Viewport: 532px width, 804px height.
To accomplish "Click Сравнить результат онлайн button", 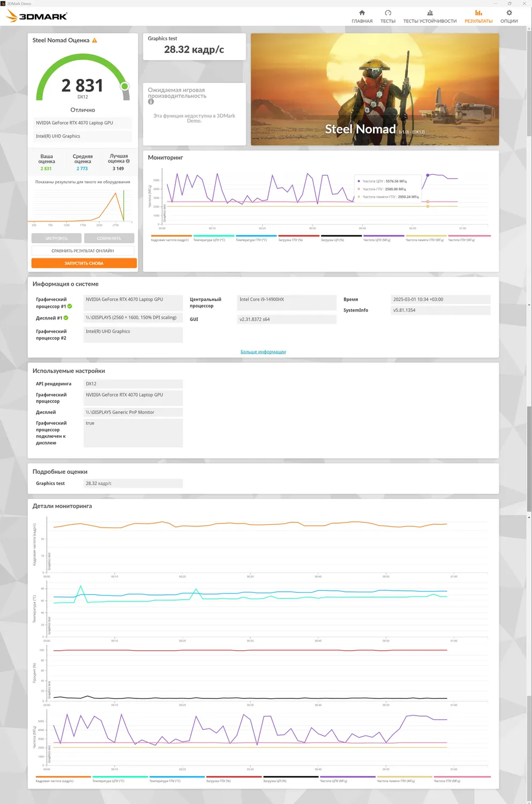I will pyautogui.click(x=83, y=251).
